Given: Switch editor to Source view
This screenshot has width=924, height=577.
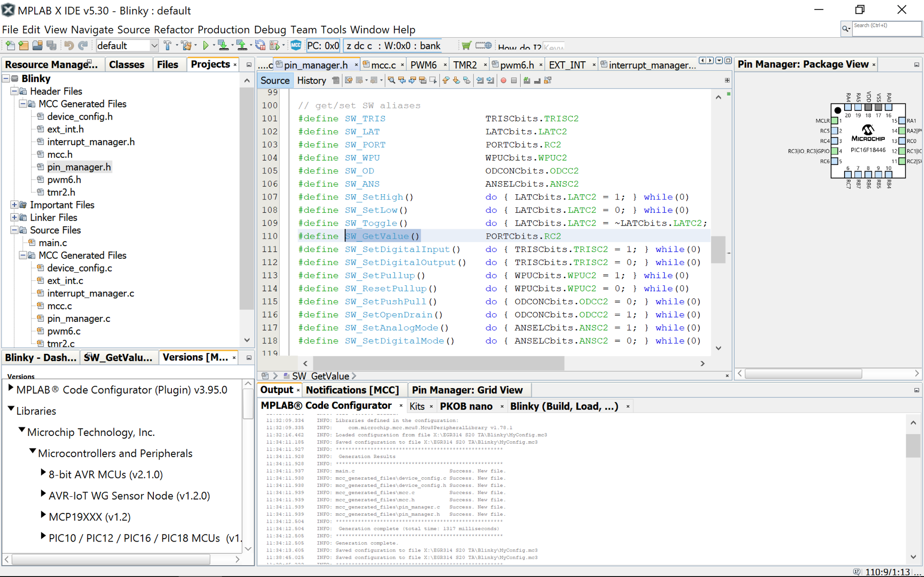Looking at the screenshot, I should point(275,81).
